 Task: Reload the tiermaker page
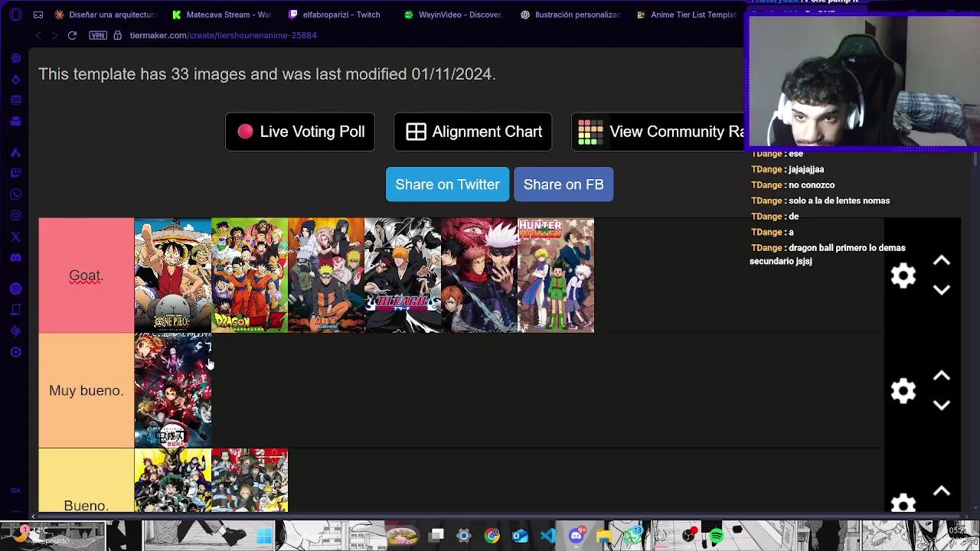[72, 35]
